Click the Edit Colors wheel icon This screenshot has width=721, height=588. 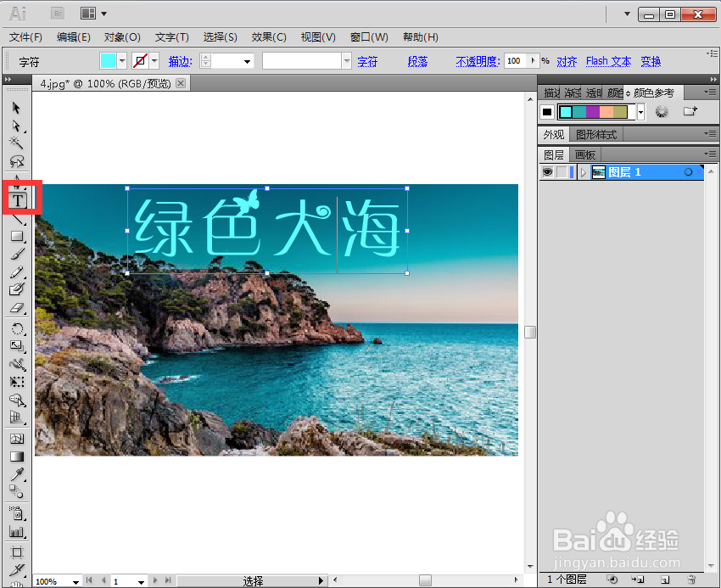[x=662, y=111]
